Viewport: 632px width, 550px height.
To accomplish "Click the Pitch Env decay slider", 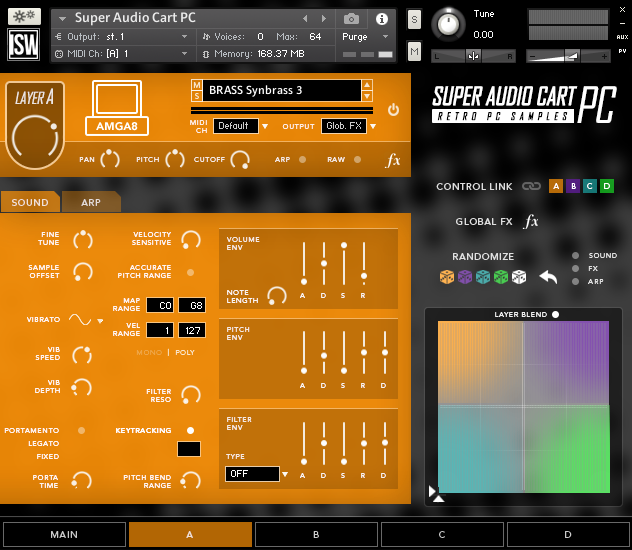I will point(324,353).
